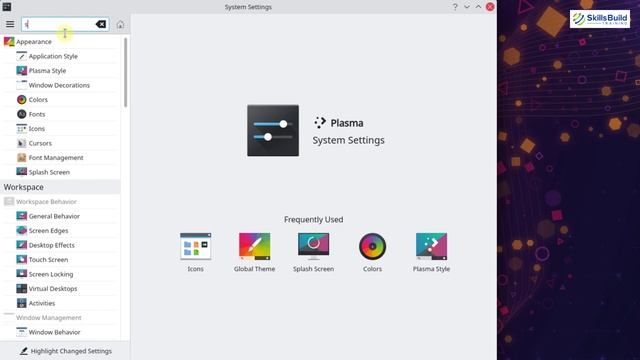Image resolution: width=640 pixels, height=360 pixels.
Task: Open Window Decorations icon
Action: coord(22,85)
